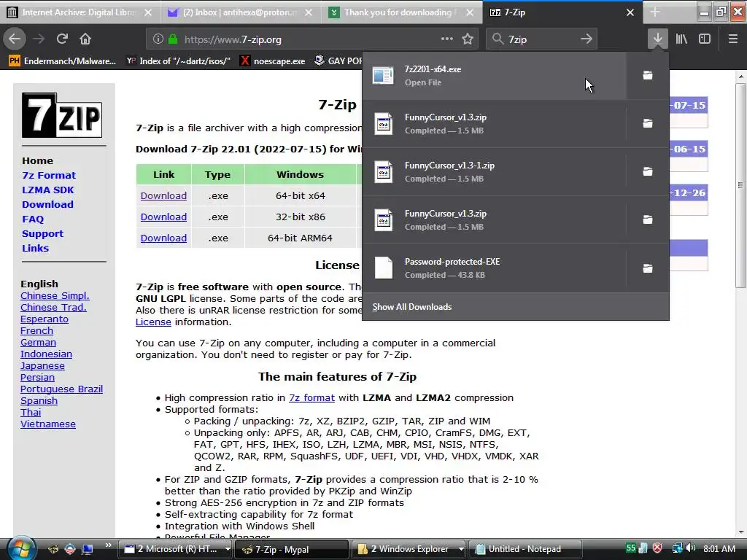Screen dimensions: 747x560
Task: Open the Password-protected-EXE download entry
Action: pos(494,268)
